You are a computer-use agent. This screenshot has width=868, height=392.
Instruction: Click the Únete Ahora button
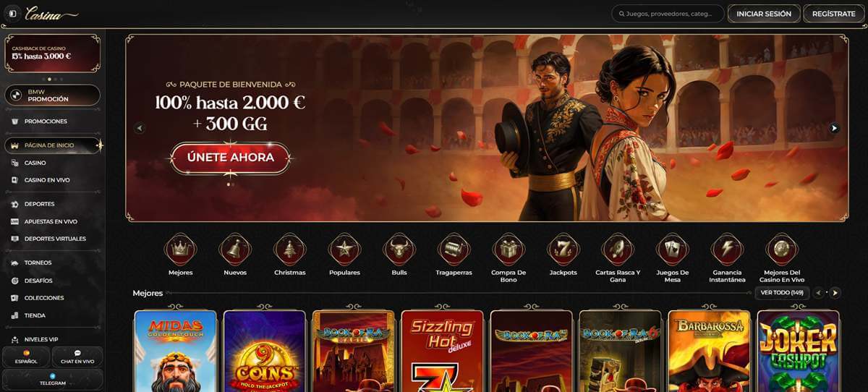(231, 157)
